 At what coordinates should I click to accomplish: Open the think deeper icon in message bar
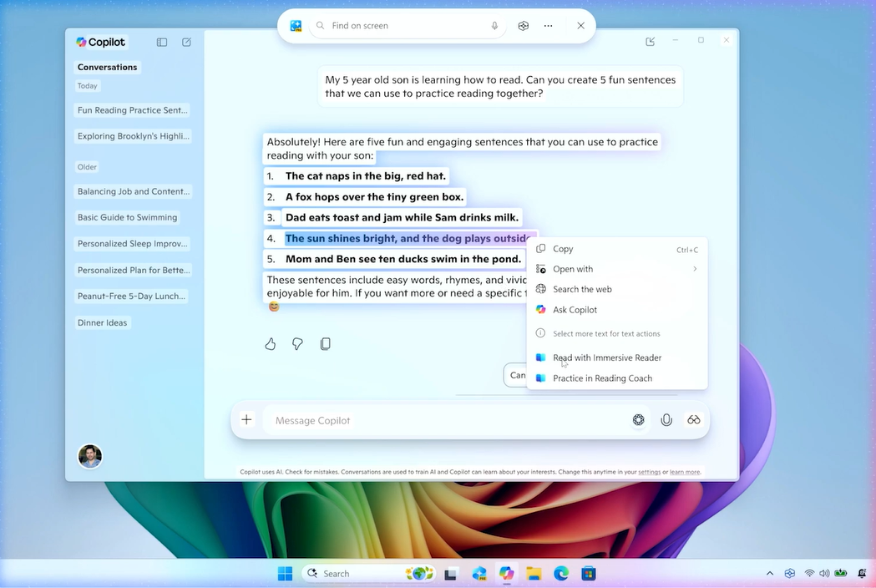(639, 420)
